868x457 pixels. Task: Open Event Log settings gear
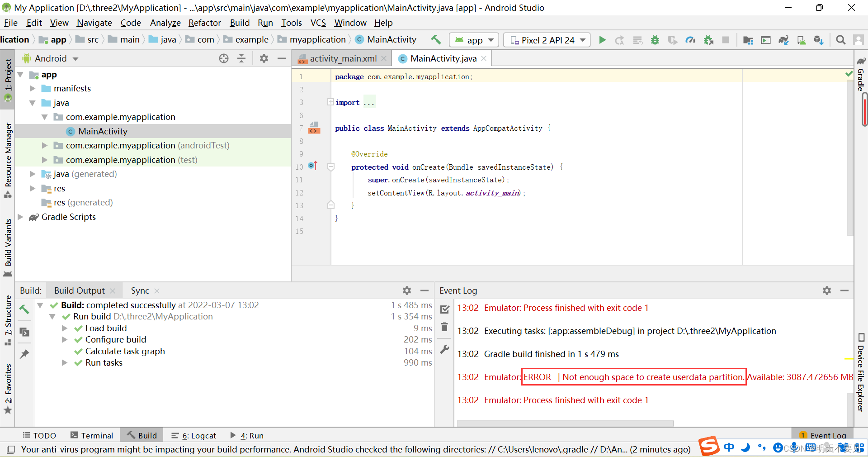[827, 290]
